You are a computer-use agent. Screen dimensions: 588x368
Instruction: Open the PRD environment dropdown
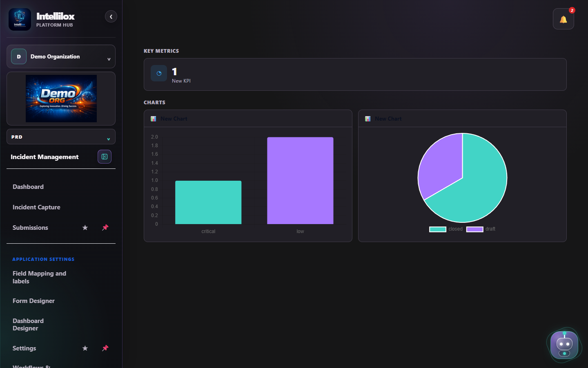61,137
